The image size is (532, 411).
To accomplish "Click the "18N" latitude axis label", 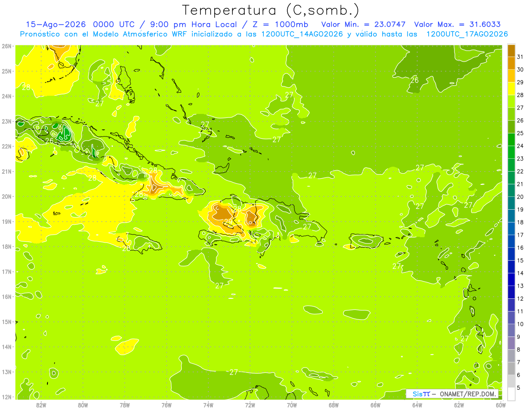I will pyautogui.click(x=6, y=247).
